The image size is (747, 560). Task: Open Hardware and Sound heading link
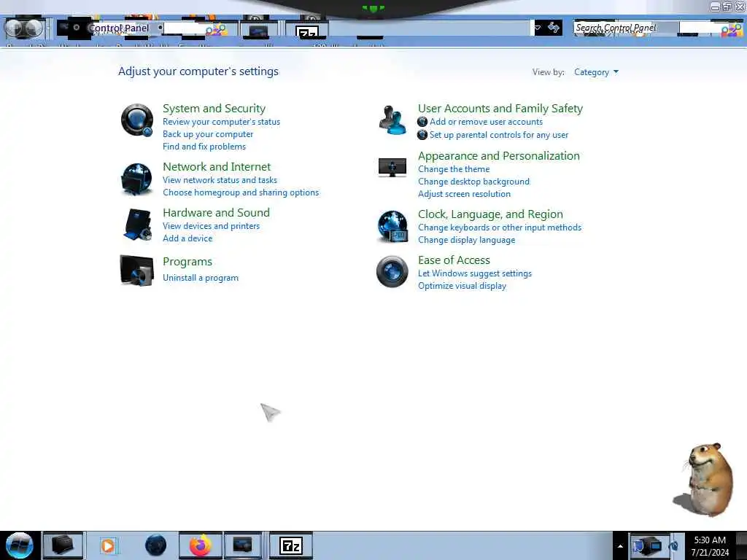[216, 212]
